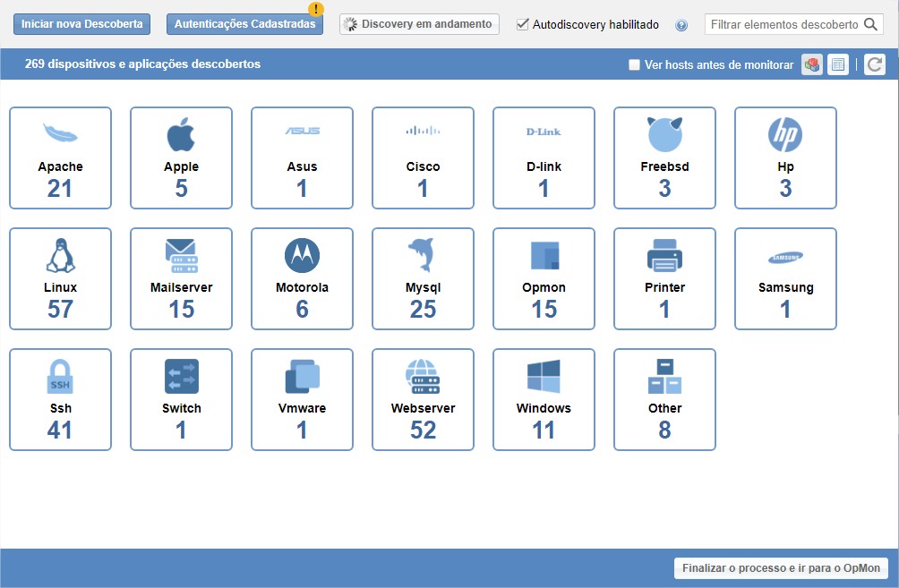Open the Freebsd devices tile
The height and width of the screenshot is (588, 899).
point(664,158)
